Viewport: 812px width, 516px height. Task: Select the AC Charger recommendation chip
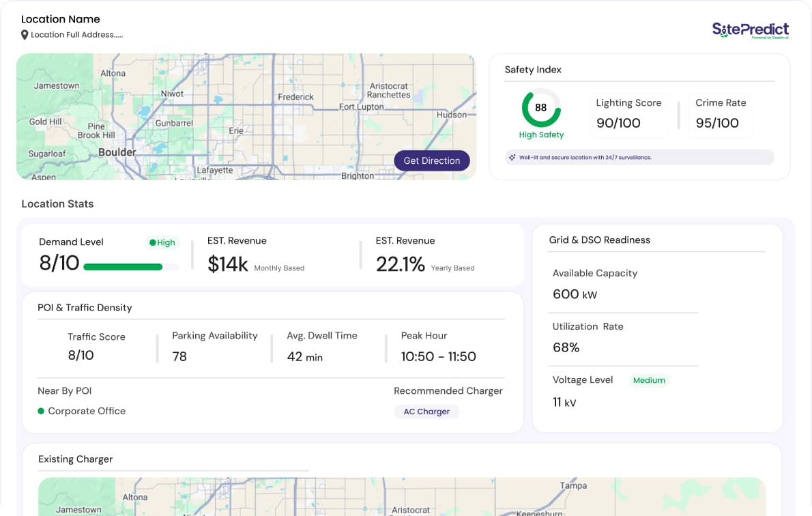426,412
